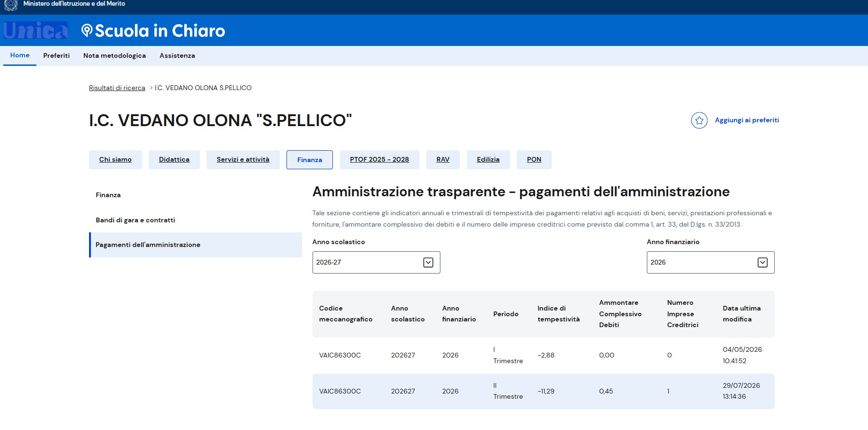Click the Numero Imprese Creditrici header
The height and width of the screenshot is (430, 868).
tap(683, 314)
